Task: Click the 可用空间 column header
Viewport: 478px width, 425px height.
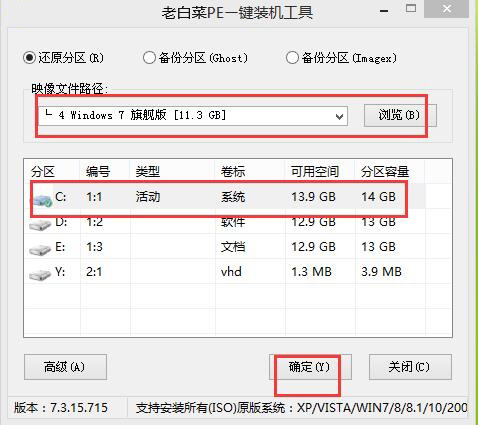Action: (x=315, y=172)
